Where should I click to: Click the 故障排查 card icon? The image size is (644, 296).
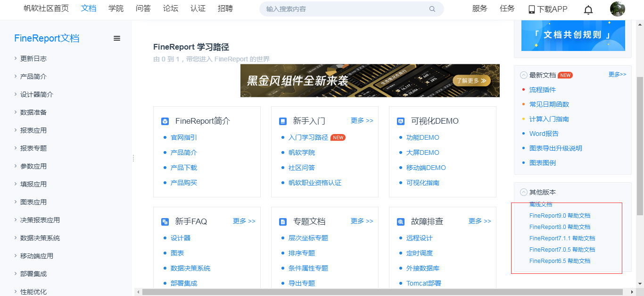tap(401, 221)
